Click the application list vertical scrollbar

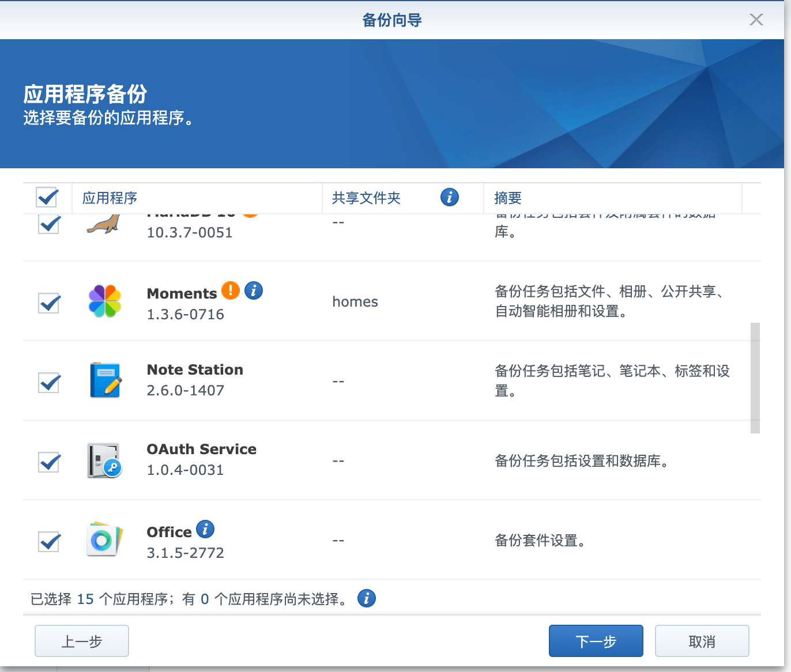click(x=755, y=377)
